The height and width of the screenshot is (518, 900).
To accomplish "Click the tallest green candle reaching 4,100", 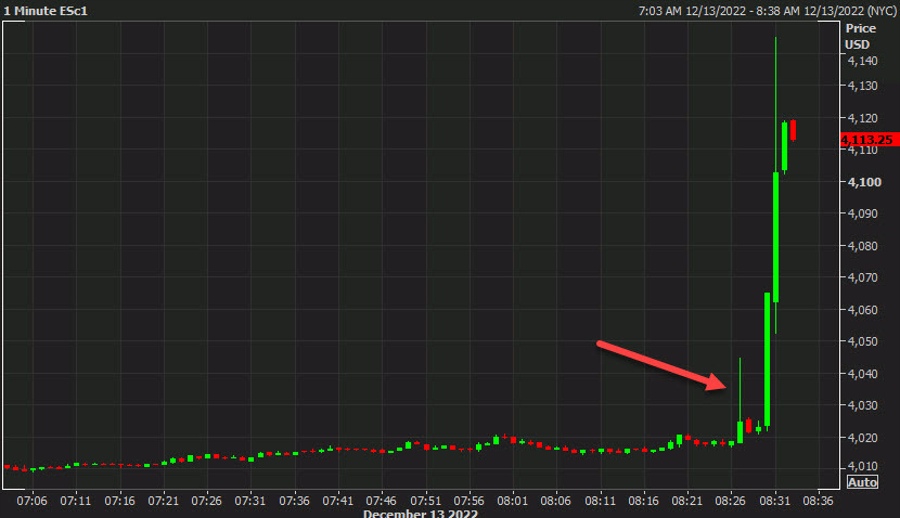I will click(x=776, y=236).
